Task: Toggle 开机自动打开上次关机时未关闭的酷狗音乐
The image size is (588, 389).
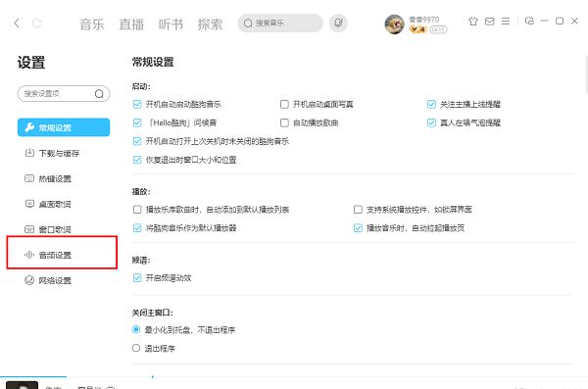Action: 137,141
